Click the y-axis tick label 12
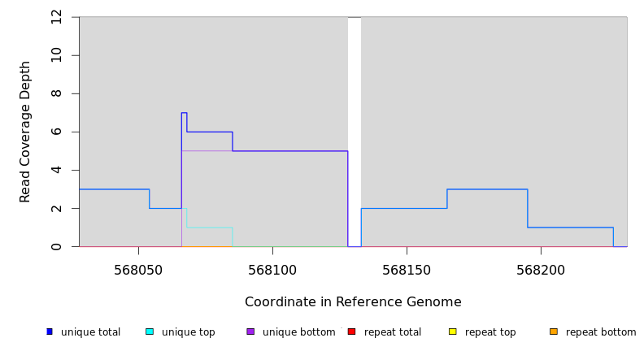The width and height of the screenshot is (644, 351). pyautogui.click(x=57, y=17)
